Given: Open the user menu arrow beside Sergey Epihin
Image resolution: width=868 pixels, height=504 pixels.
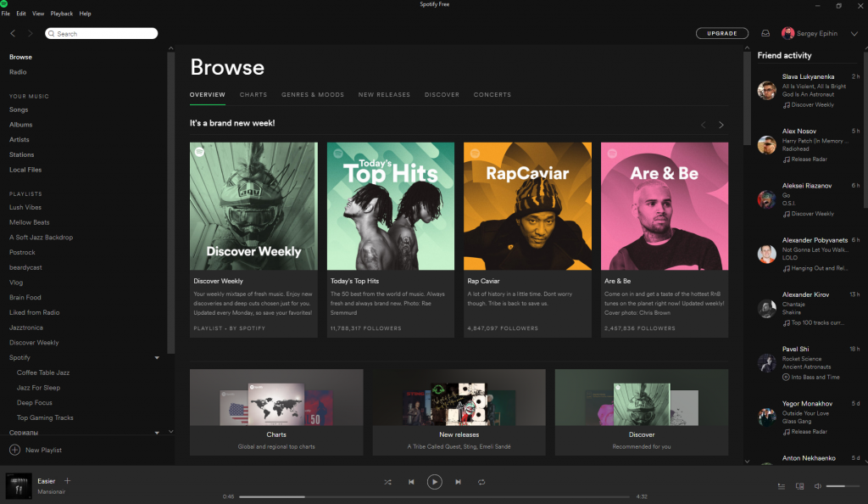Looking at the screenshot, I should click(x=854, y=34).
